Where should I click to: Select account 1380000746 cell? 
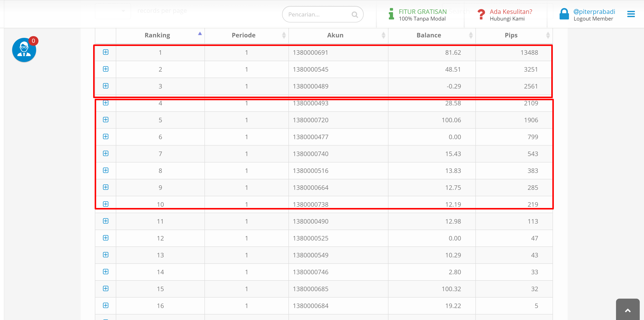tap(338, 272)
